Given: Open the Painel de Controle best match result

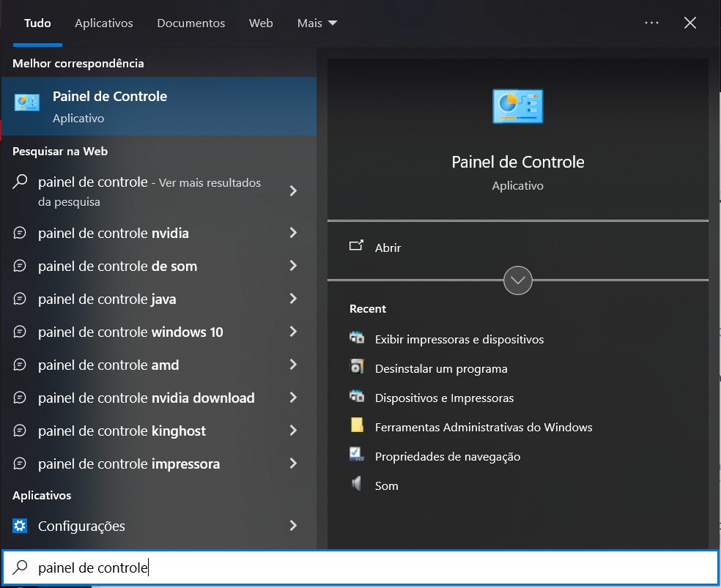Looking at the screenshot, I should [159, 106].
